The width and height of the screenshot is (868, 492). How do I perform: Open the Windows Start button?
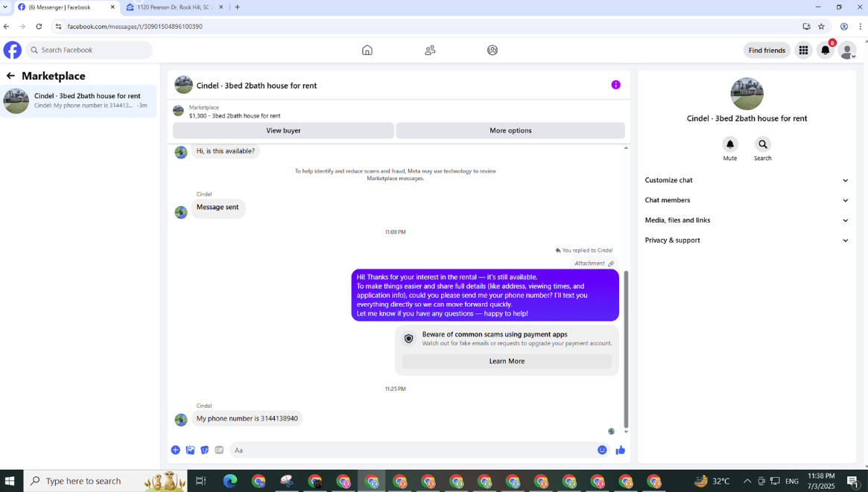click(x=10, y=481)
